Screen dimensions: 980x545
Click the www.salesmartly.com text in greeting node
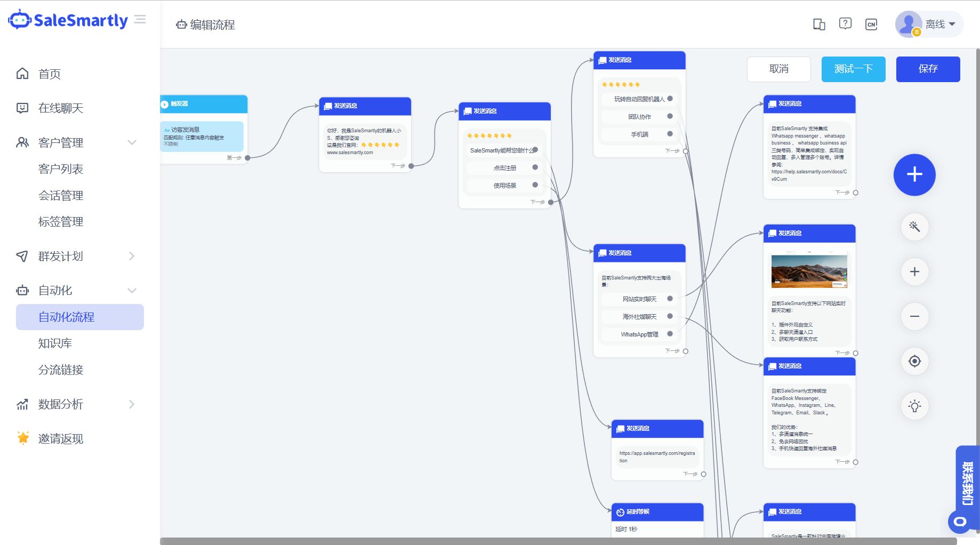click(350, 153)
